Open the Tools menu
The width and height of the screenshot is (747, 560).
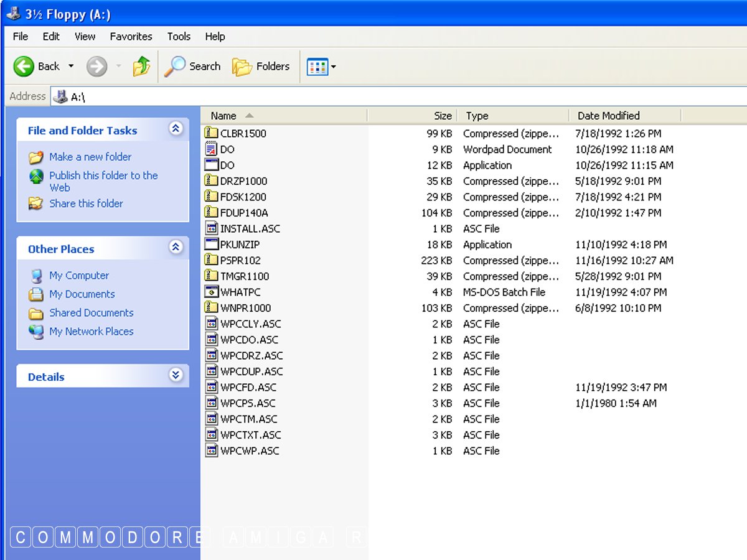[179, 37]
